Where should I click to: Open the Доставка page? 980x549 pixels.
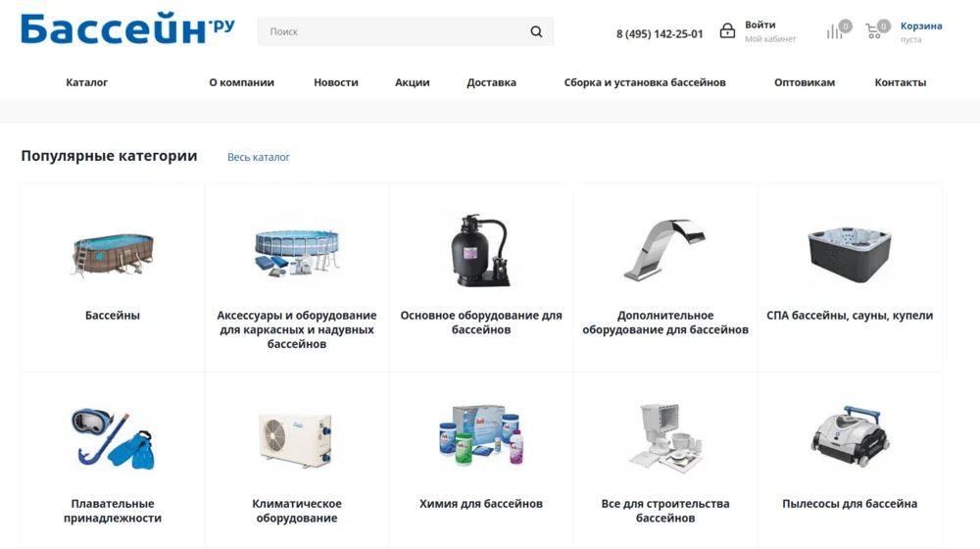point(491,82)
